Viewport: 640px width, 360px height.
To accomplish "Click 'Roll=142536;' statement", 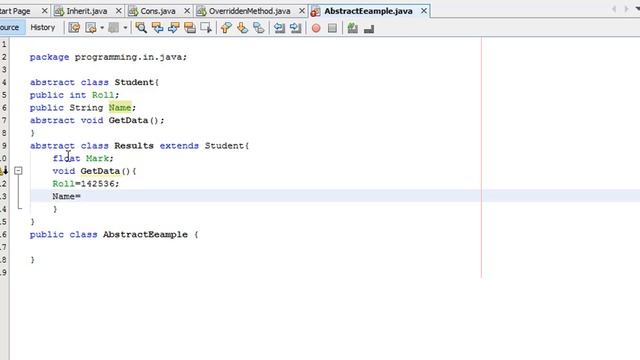I will click(x=86, y=184).
